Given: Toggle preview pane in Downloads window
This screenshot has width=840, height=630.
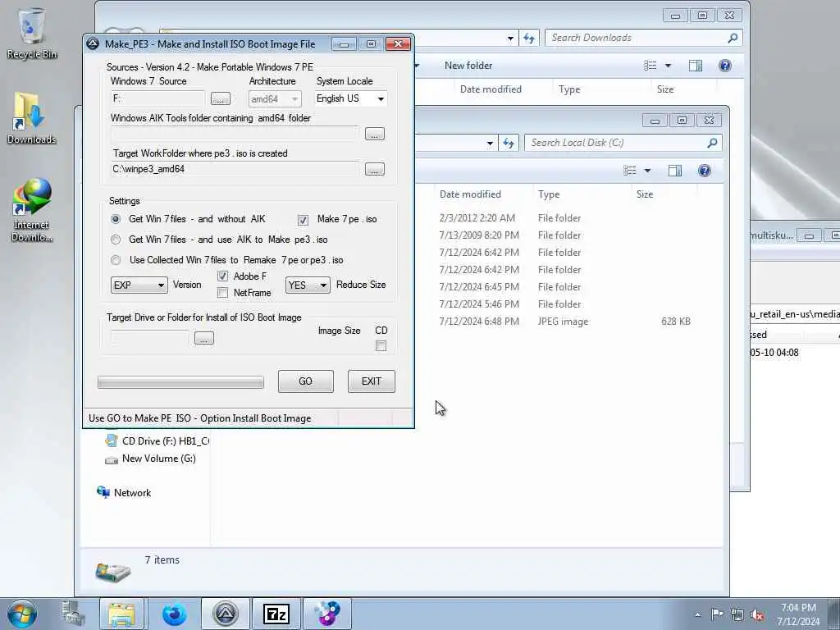Looking at the screenshot, I should 696,66.
